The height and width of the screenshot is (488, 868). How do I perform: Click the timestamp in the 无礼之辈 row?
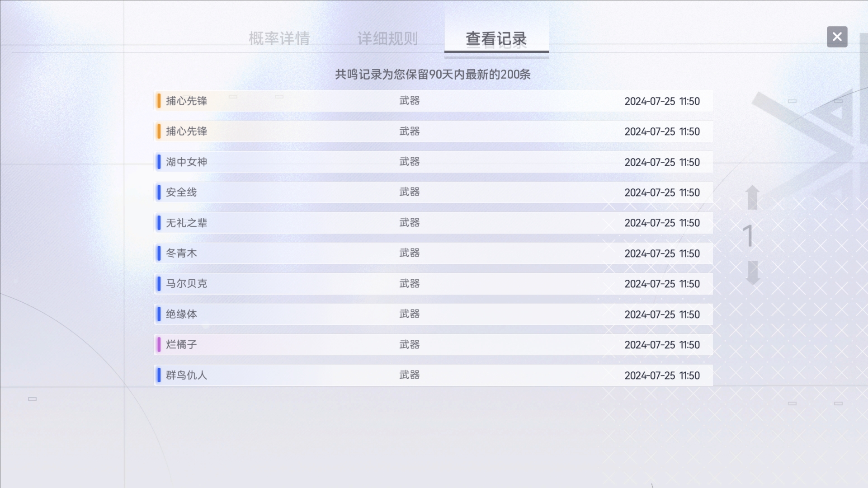pos(662,223)
